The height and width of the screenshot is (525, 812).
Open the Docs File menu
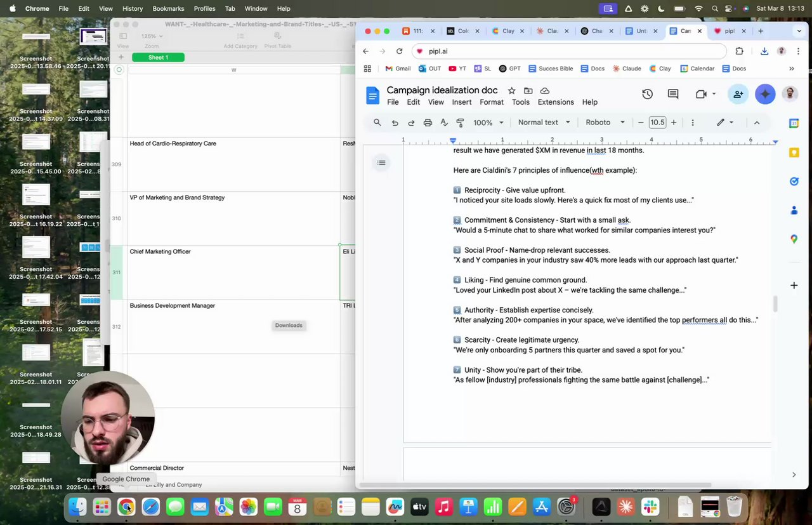coord(393,102)
